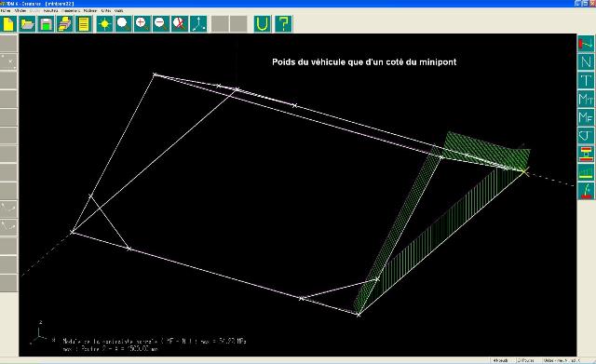The height and width of the screenshot is (364, 596).
Task: Show the normal force N diagram
Action: click(586, 62)
